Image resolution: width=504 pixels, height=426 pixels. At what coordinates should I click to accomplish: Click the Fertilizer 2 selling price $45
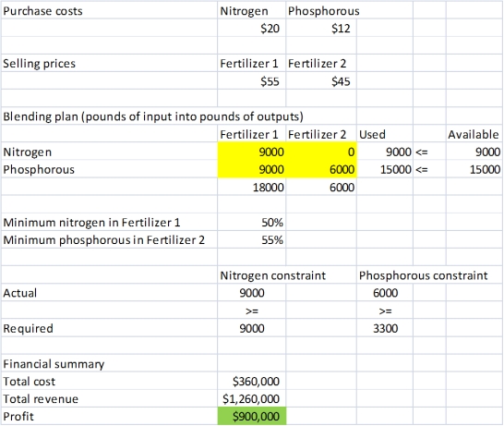point(321,80)
